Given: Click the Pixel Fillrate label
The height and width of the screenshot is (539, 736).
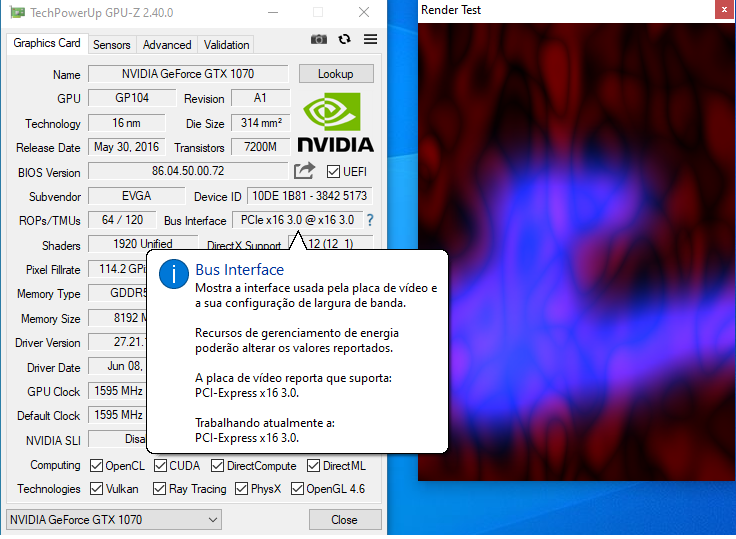Looking at the screenshot, I should [x=53, y=270].
